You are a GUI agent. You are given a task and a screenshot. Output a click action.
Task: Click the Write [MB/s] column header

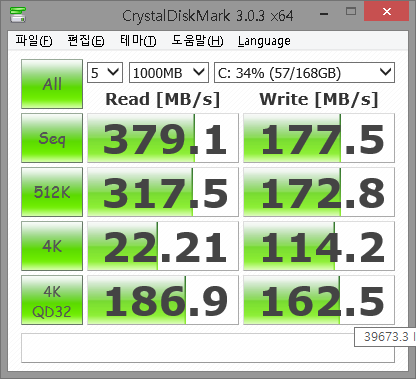[319, 99]
